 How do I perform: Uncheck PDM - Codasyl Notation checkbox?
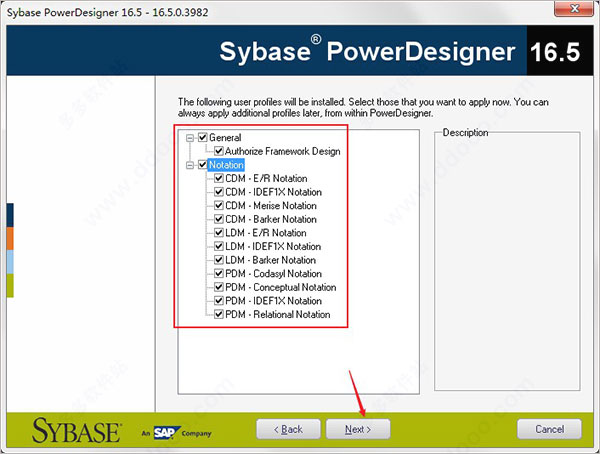coord(218,273)
